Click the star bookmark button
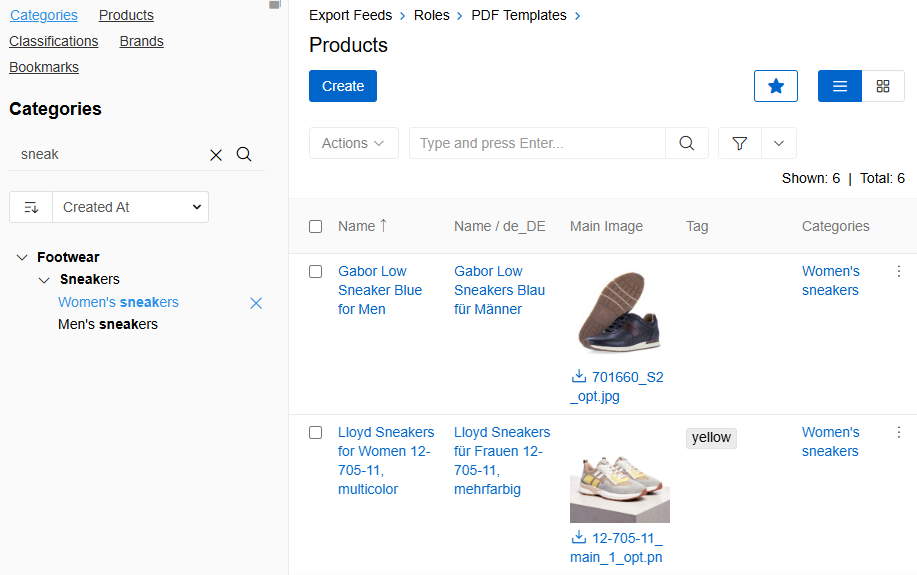Image resolution: width=917 pixels, height=575 pixels. [x=776, y=86]
